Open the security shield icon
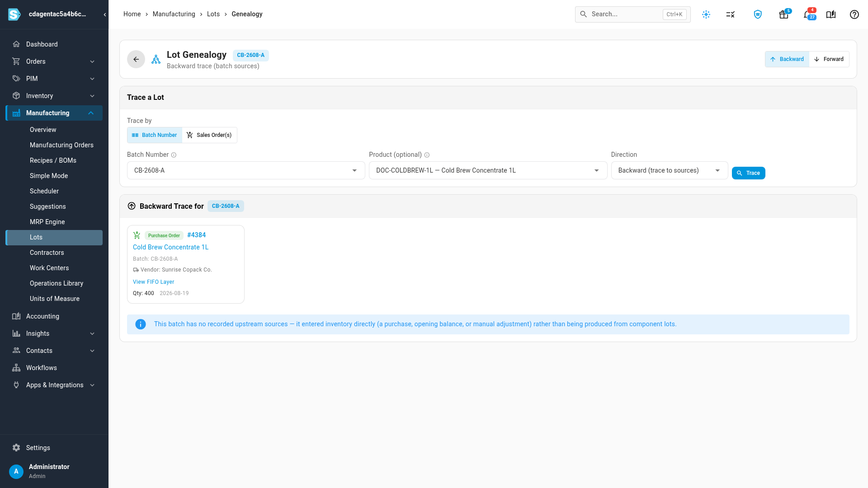Image resolution: width=868 pixels, height=488 pixels. [758, 14]
